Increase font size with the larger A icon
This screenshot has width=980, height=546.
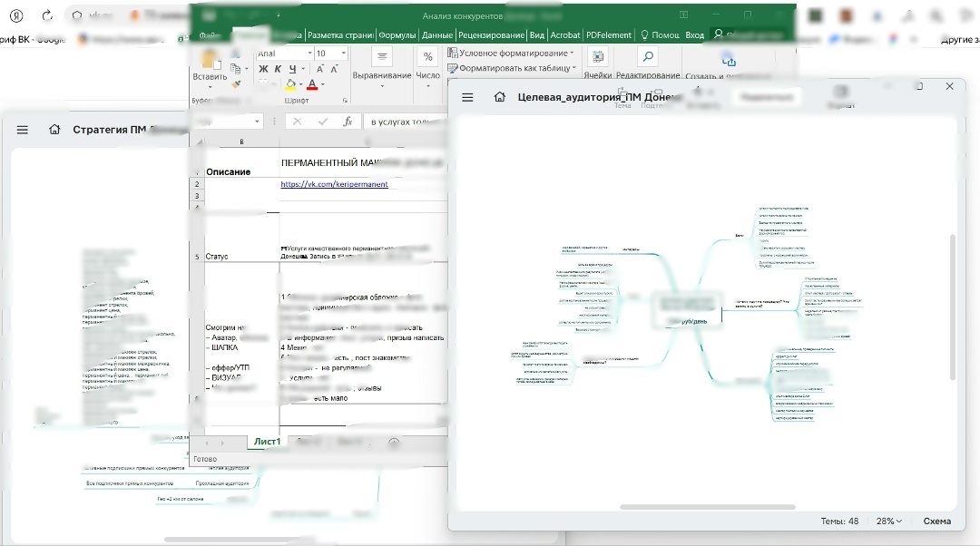pos(319,69)
